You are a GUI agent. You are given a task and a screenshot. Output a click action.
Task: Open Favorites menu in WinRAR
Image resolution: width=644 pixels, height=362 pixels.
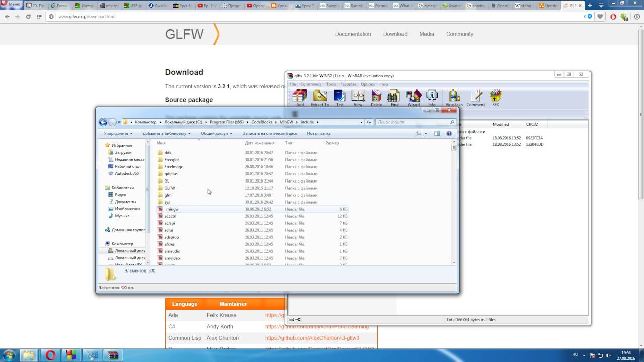(348, 84)
